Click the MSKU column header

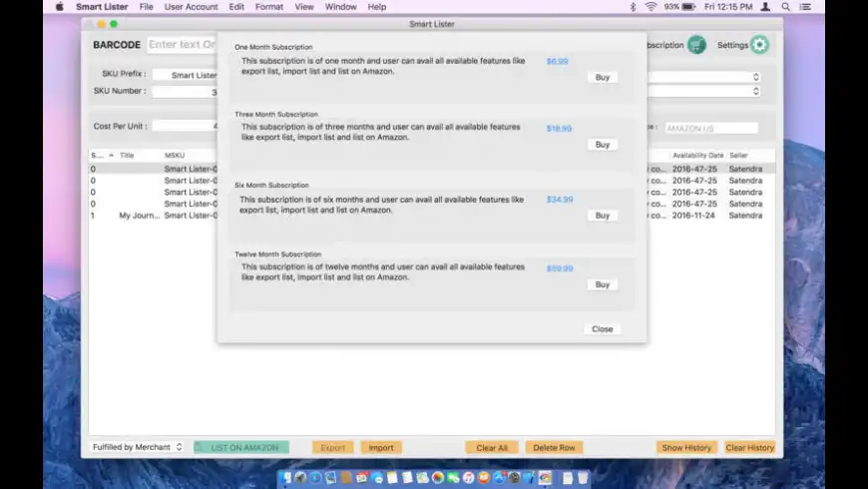pos(175,155)
